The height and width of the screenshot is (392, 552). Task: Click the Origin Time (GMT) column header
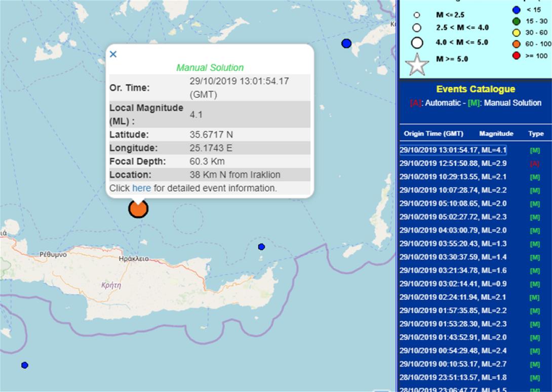click(x=433, y=134)
